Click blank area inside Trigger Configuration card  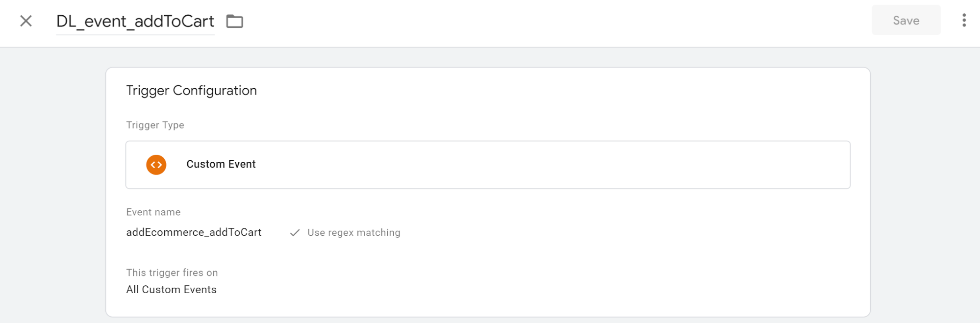pyautogui.click(x=588, y=255)
